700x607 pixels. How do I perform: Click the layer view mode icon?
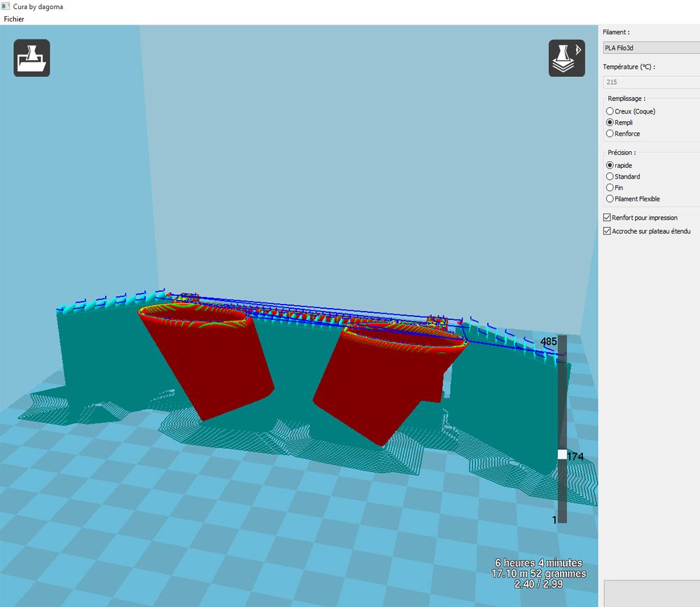click(x=567, y=58)
